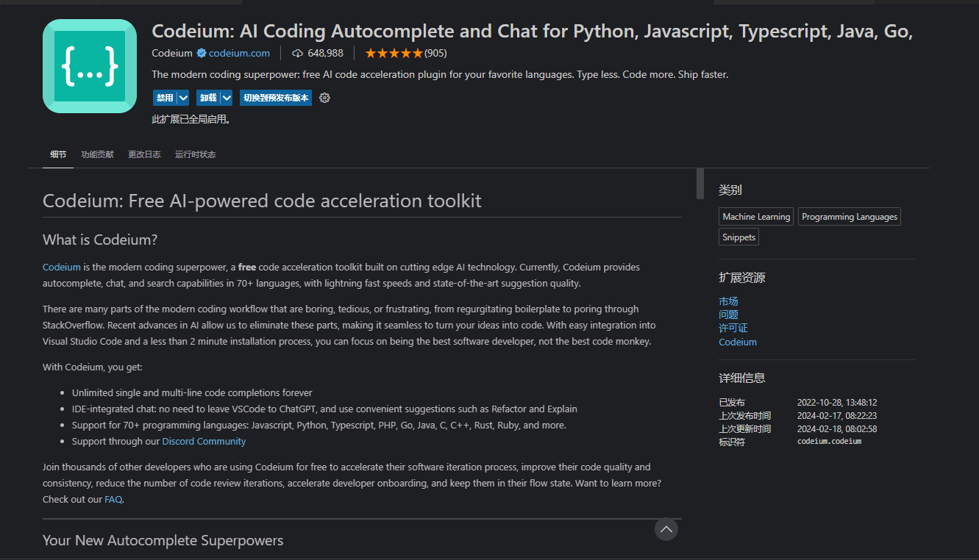Click the 'With Codeium, you get:' line
The width and height of the screenshot is (979, 560).
[93, 367]
